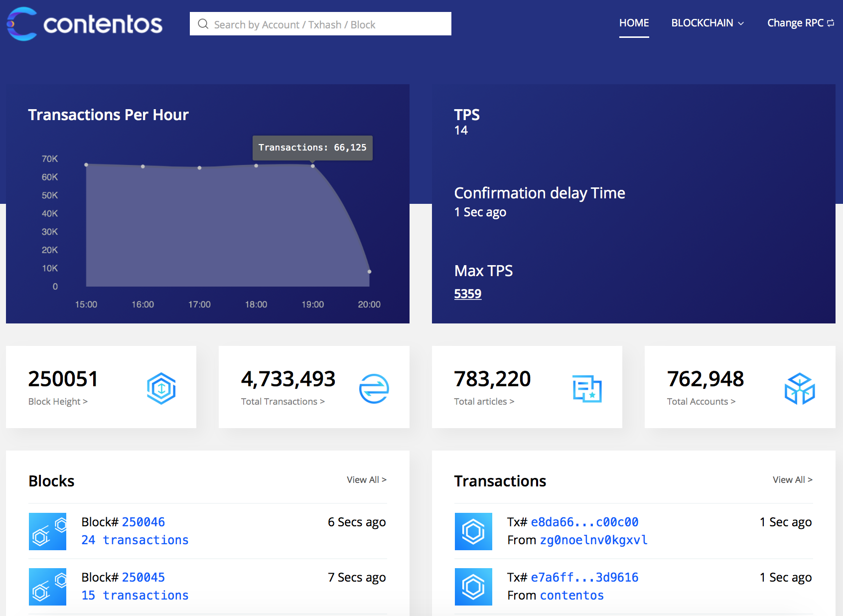This screenshot has width=843, height=616.
Task: Expand the BLOCKCHAIN dropdown menu
Action: (707, 23)
